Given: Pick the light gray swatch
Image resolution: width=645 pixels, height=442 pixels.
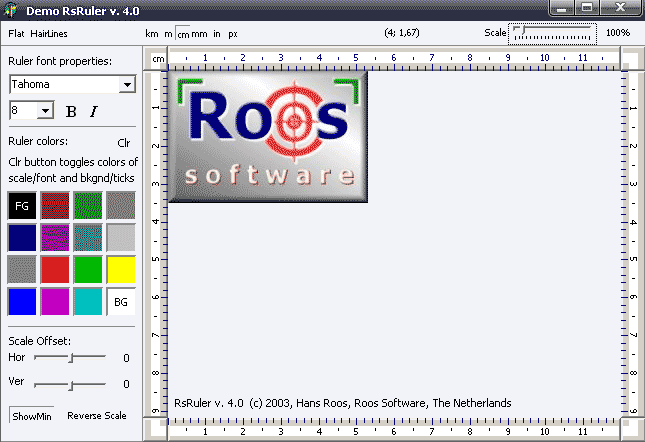Looking at the screenshot, I should tap(121, 238).
